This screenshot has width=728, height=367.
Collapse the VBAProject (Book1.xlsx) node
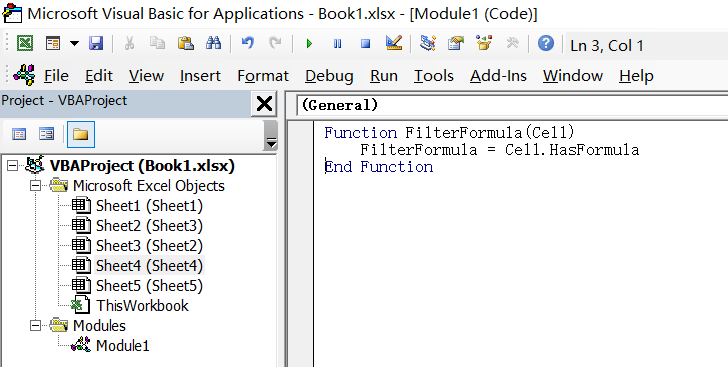pos(13,165)
